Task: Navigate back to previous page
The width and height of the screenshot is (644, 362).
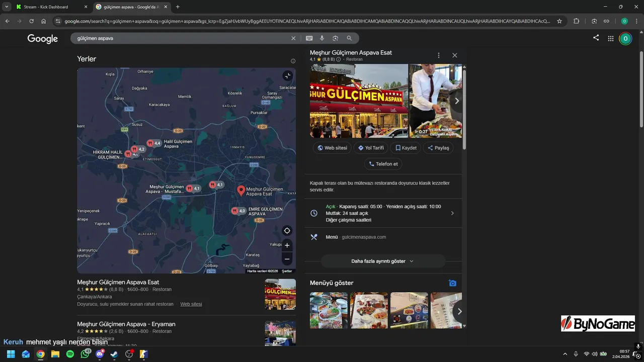Action: (7, 21)
